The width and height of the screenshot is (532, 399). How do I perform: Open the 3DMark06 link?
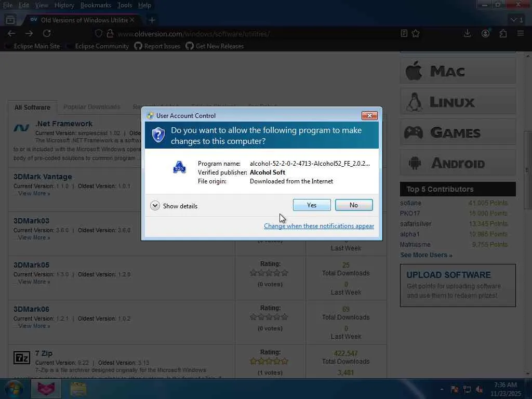tap(31, 309)
